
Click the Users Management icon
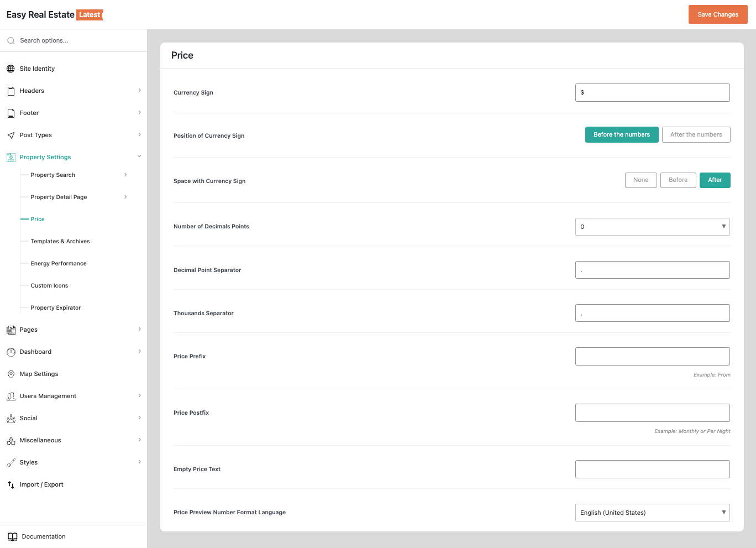[x=11, y=396]
